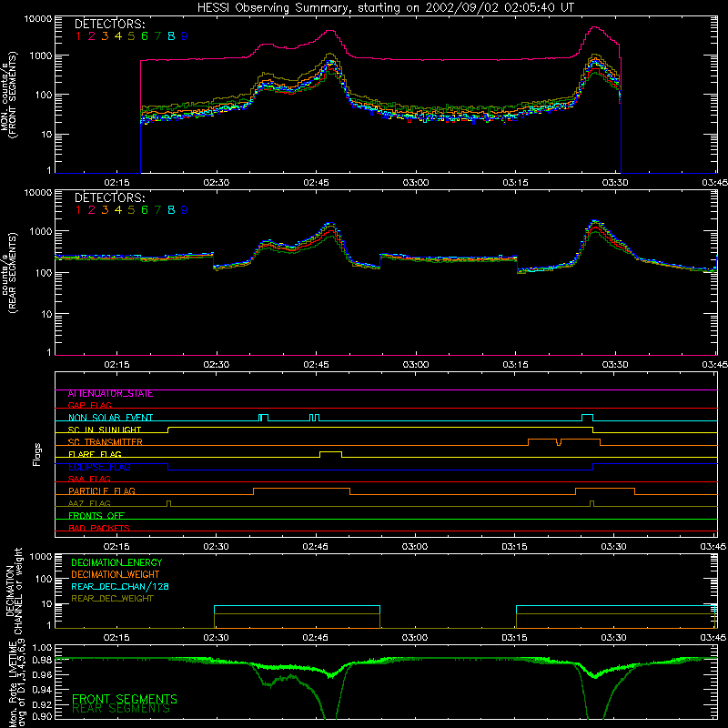Click red detector number 1 in the rear segments legend
This screenshot has width=728, height=728.
[78, 210]
